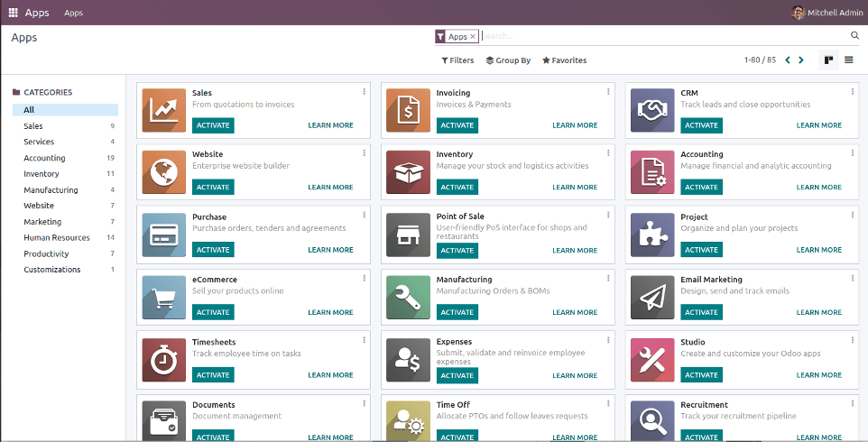Viewport: 868px width, 442px height.
Task: Activate the Invoicing app
Action: pos(457,125)
